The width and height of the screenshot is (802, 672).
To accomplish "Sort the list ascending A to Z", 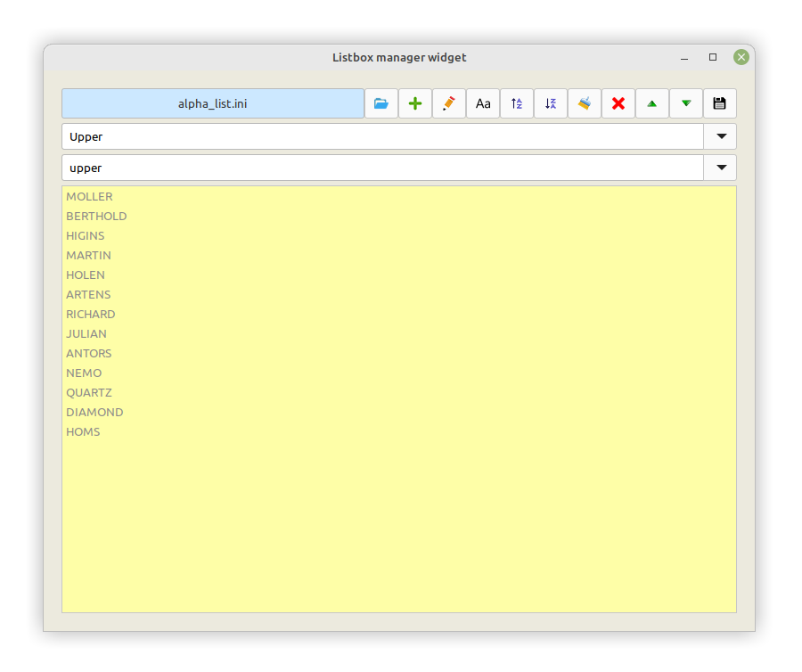I will point(517,103).
